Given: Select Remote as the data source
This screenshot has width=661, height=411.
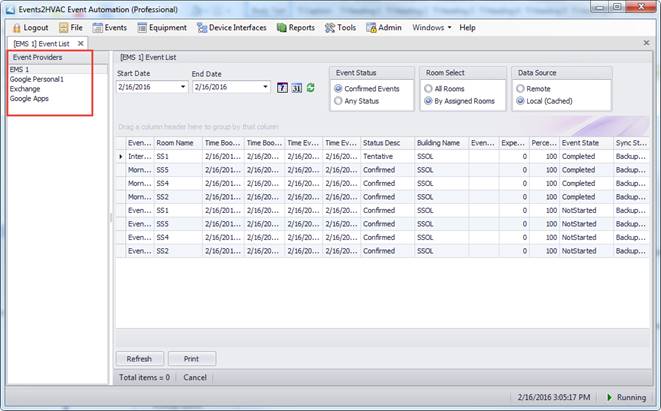Looking at the screenshot, I should click(520, 89).
